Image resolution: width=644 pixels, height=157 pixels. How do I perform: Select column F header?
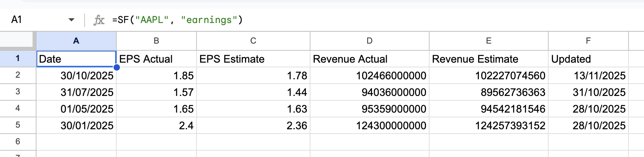pos(588,41)
